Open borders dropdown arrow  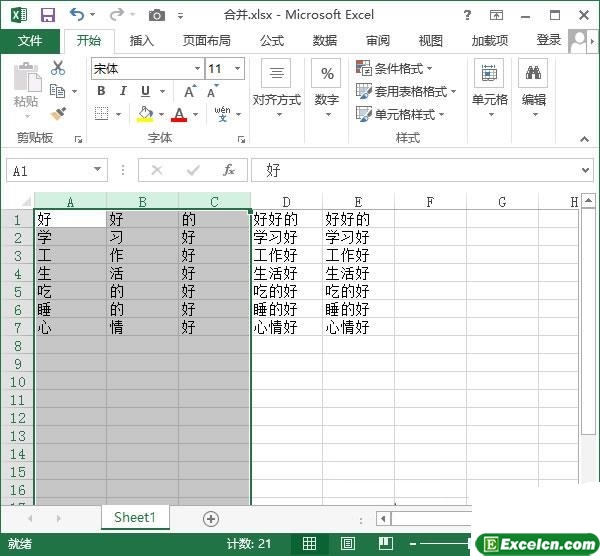[118, 114]
